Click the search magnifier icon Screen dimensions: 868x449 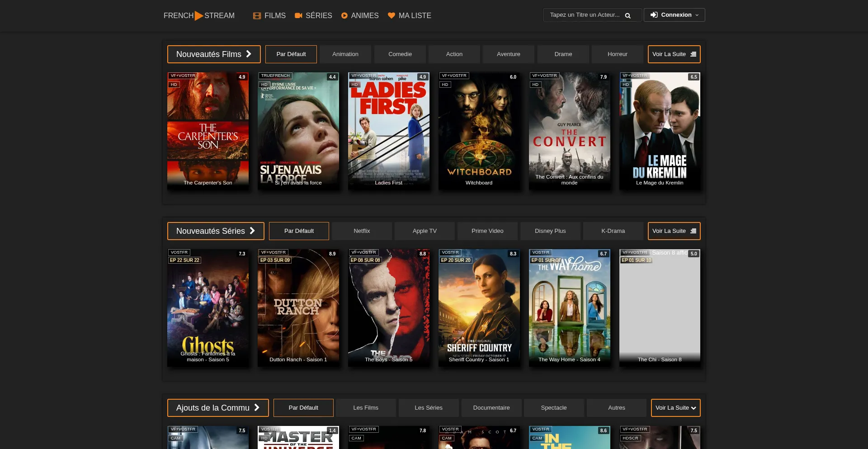(627, 15)
